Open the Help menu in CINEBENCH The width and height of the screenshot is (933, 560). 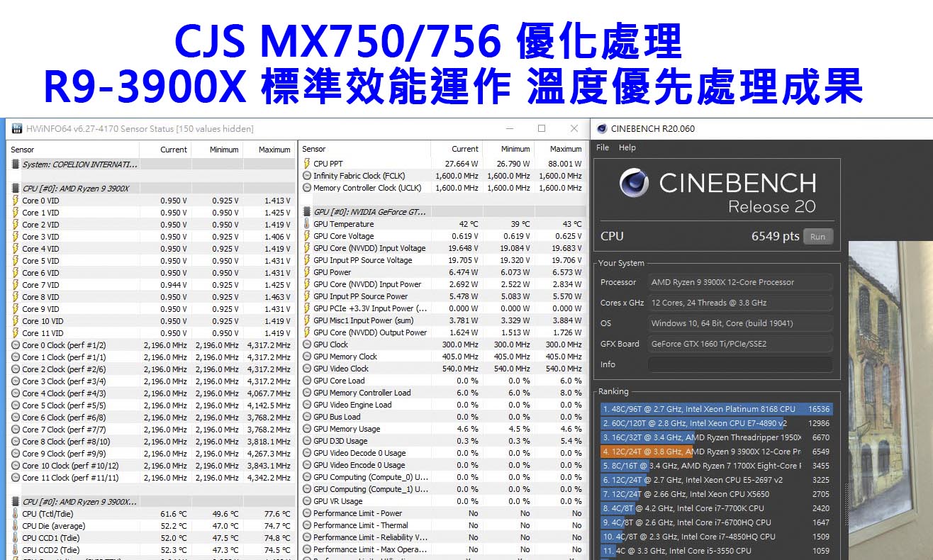click(x=627, y=147)
